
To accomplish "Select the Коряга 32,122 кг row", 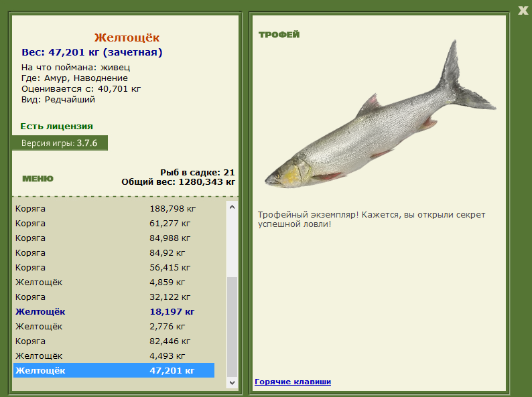I will tap(114, 297).
